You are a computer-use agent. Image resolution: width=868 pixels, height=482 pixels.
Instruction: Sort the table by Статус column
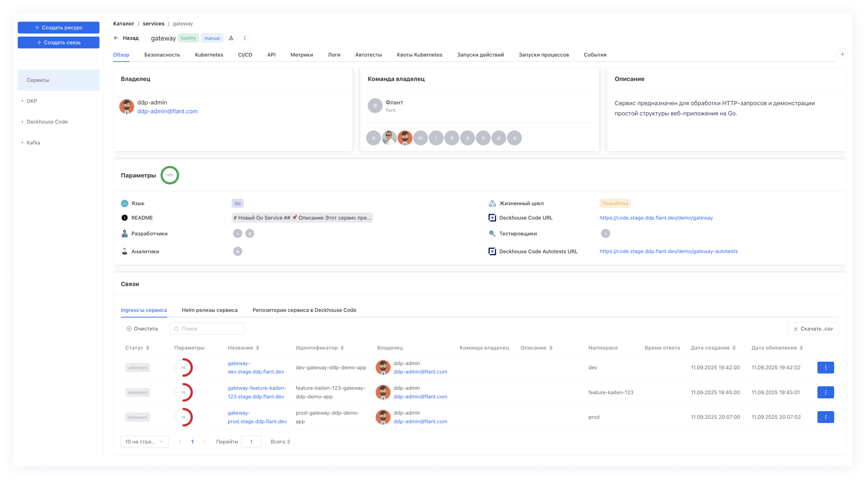tap(148, 348)
